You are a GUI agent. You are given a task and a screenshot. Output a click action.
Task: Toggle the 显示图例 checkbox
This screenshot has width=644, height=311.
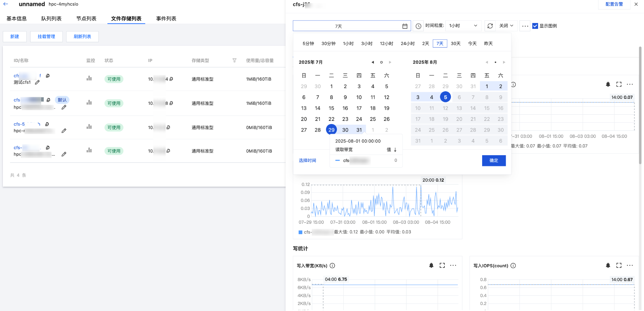[535, 26]
